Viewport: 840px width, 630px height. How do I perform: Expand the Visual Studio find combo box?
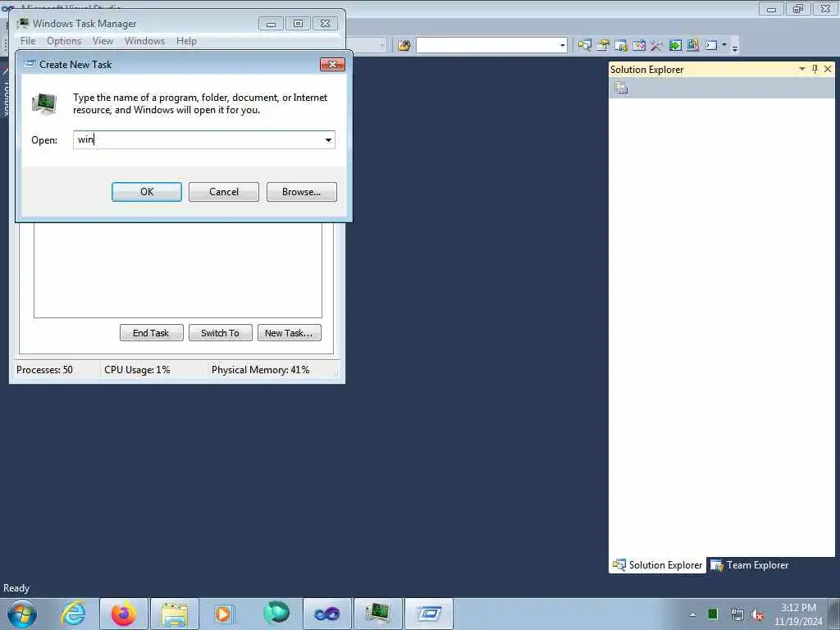point(563,46)
